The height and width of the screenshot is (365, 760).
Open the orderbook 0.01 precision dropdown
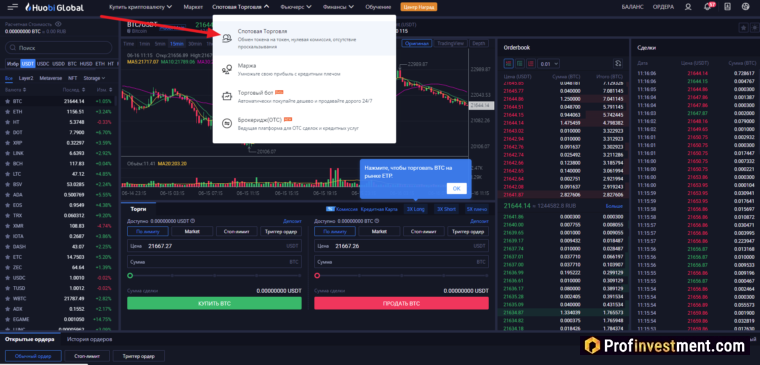pyautogui.click(x=549, y=63)
